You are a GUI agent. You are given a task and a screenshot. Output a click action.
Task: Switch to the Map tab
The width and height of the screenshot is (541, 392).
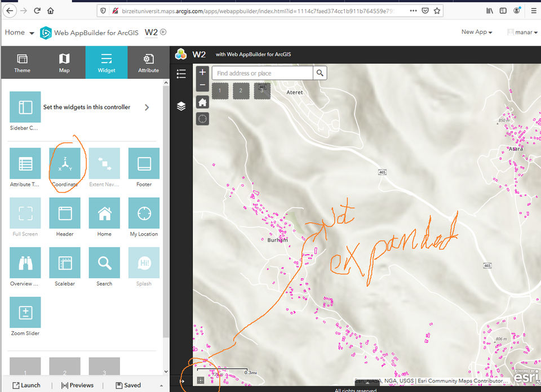[64, 63]
